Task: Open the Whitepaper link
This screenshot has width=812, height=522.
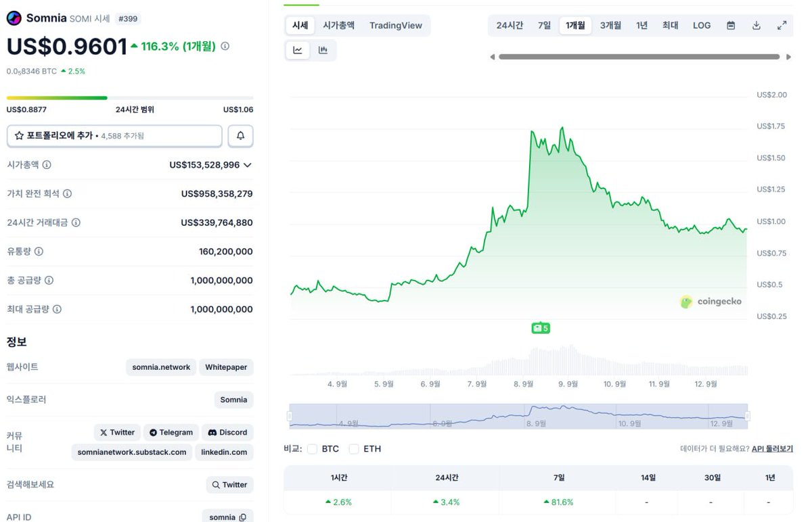Action: click(226, 368)
